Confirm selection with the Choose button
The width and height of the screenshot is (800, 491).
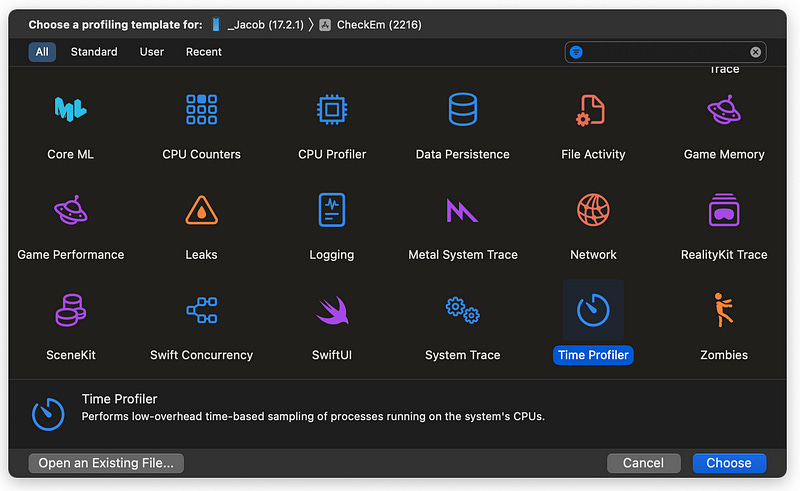[x=729, y=463]
